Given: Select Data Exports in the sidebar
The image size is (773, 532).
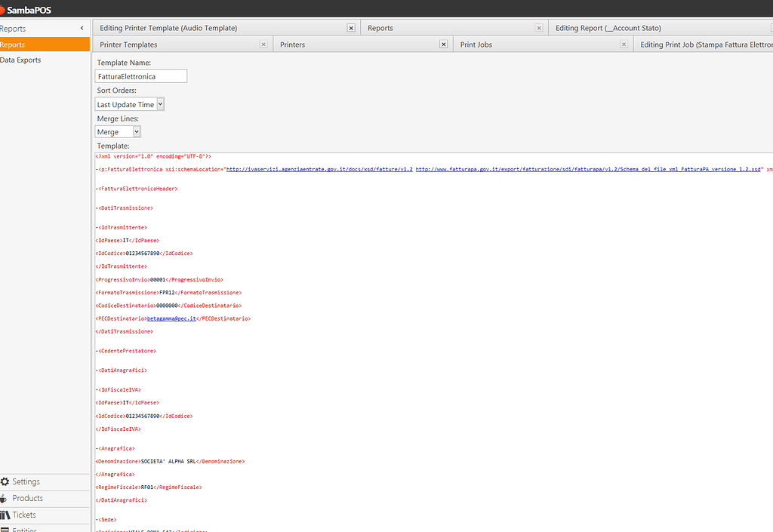Looking at the screenshot, I should pos(21,60).
